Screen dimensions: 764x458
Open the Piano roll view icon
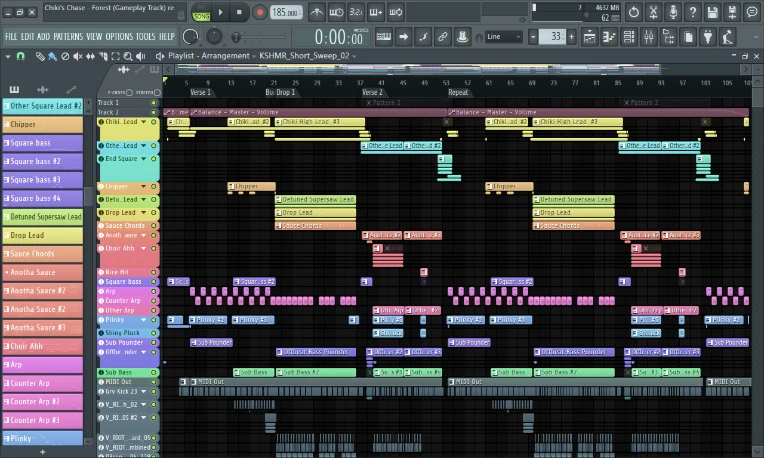[609, 37]
